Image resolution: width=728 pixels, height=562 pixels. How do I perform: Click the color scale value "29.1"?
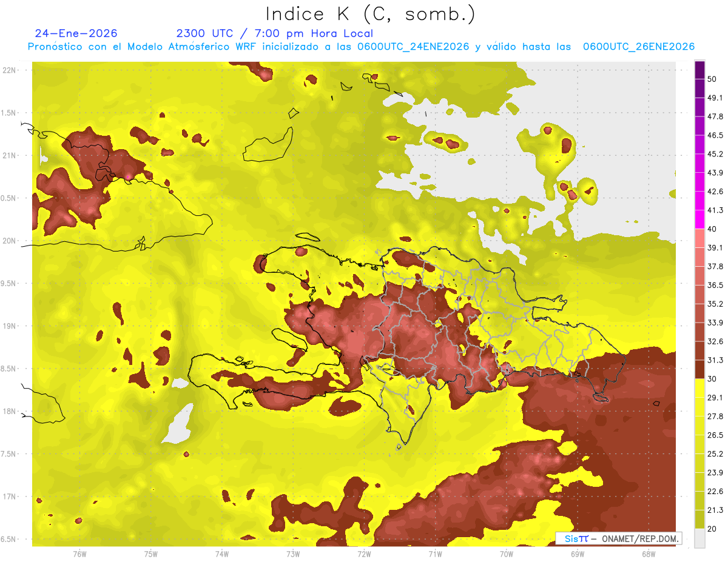point(715,397)
